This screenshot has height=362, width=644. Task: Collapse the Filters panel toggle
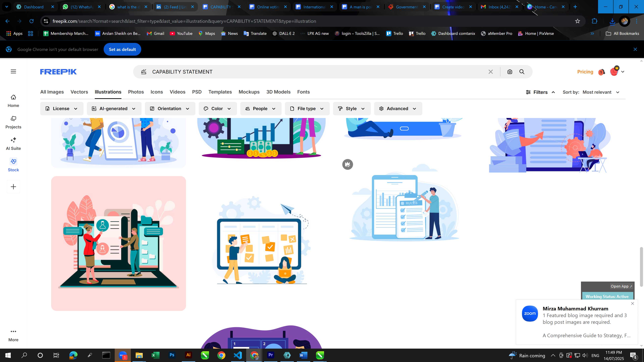[x=541, y=92]
